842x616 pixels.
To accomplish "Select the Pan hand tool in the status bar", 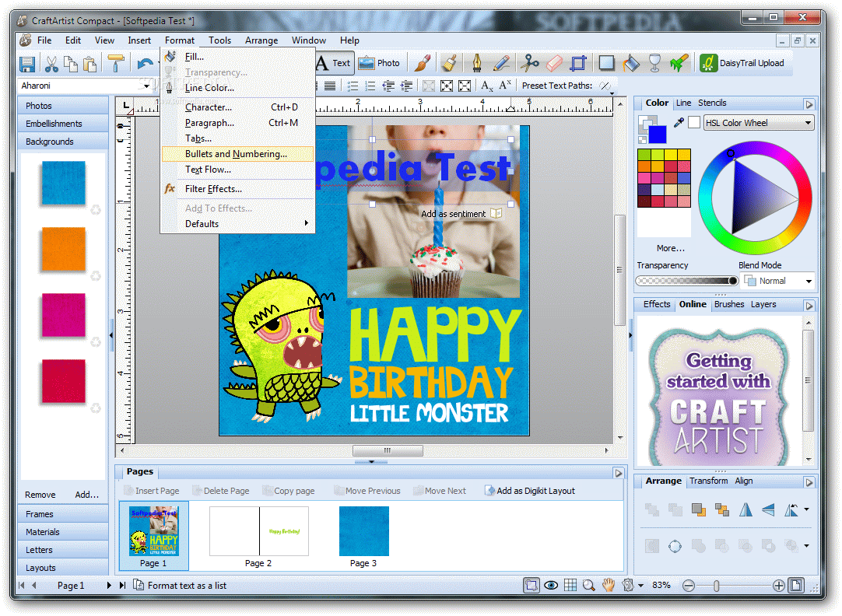I will 608,585.
